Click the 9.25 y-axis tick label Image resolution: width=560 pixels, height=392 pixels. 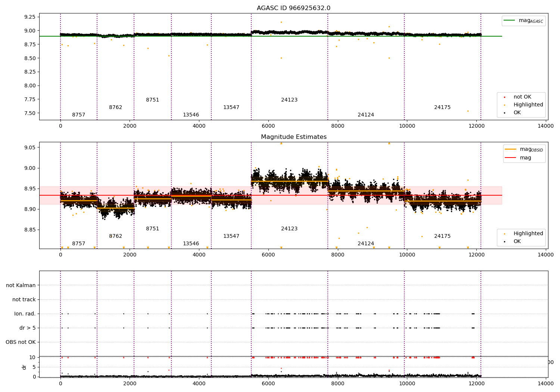click(x=30, y=17)
